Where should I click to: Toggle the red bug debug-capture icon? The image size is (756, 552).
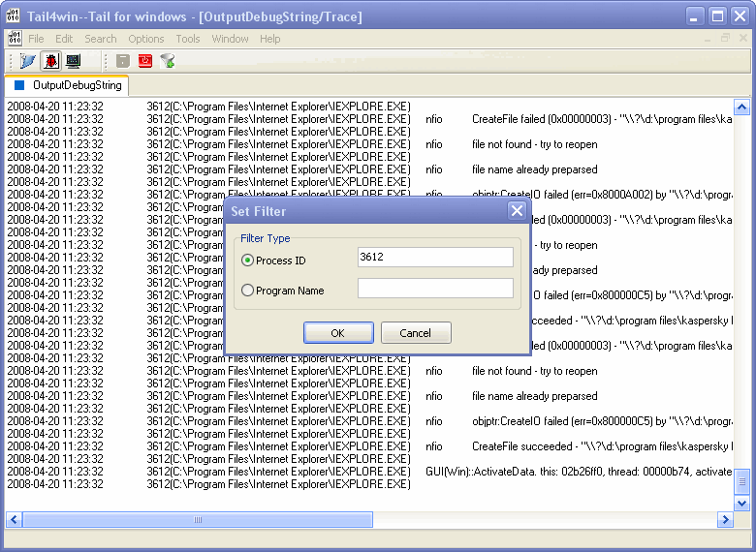(x=50, y=61)
